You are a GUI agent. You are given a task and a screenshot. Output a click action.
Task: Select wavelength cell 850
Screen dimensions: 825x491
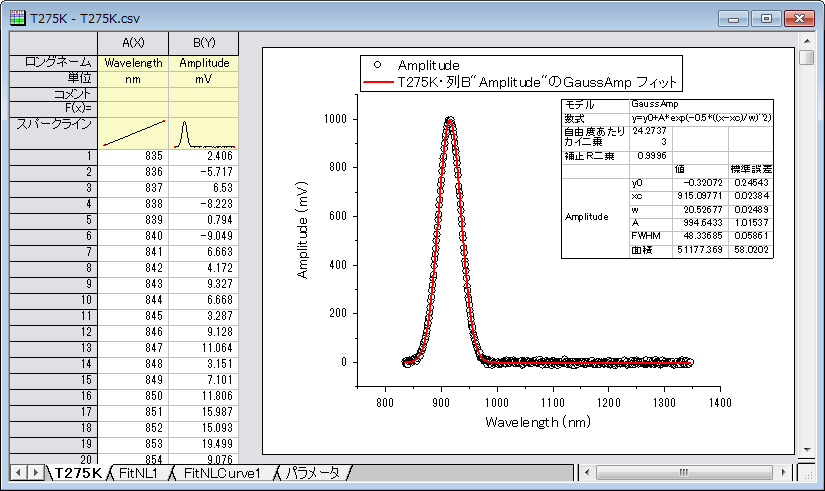(x=133, y=396)
